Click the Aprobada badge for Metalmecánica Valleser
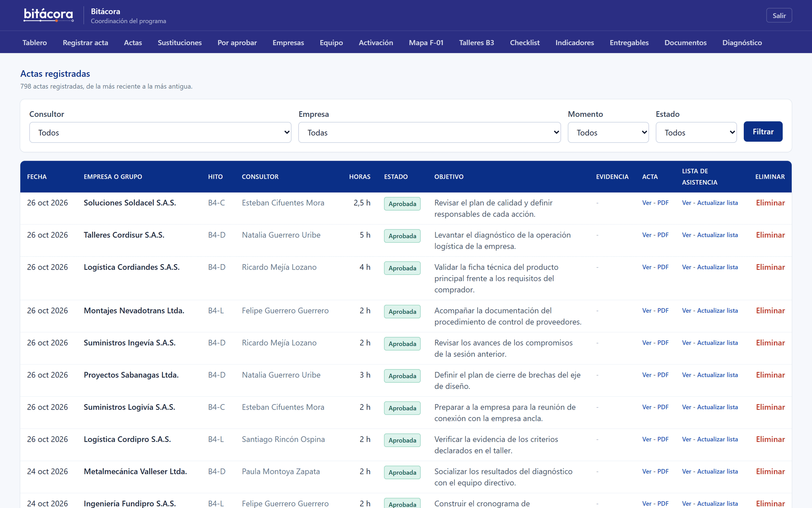Image resolution: width=812 pixels, height=508 pixels. coord(402,473)
